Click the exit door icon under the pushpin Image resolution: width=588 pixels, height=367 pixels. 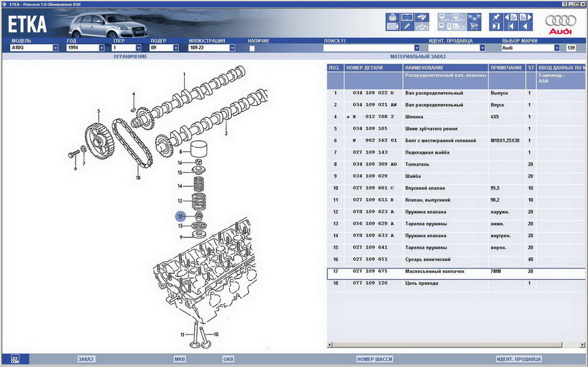click(496, 27)
